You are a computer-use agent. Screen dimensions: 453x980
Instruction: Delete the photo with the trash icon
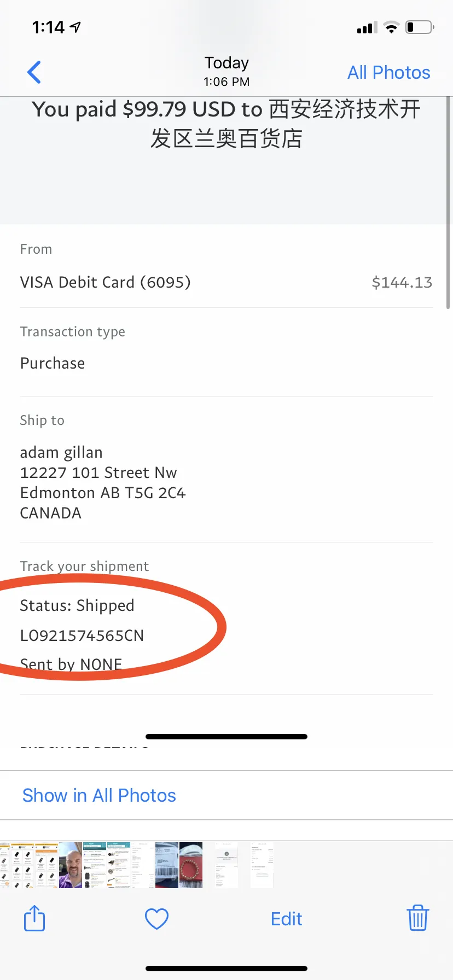[x=418, y=918]
